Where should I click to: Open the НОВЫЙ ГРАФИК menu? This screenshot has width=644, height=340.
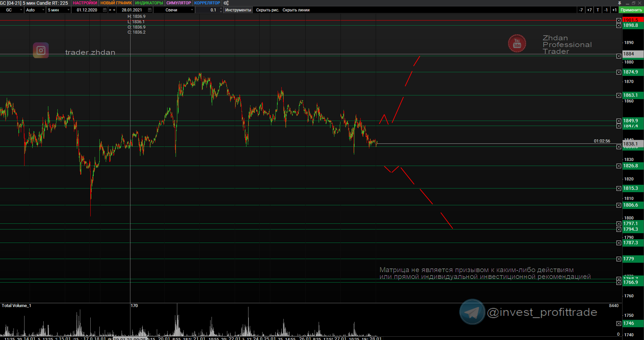(116, 3)
